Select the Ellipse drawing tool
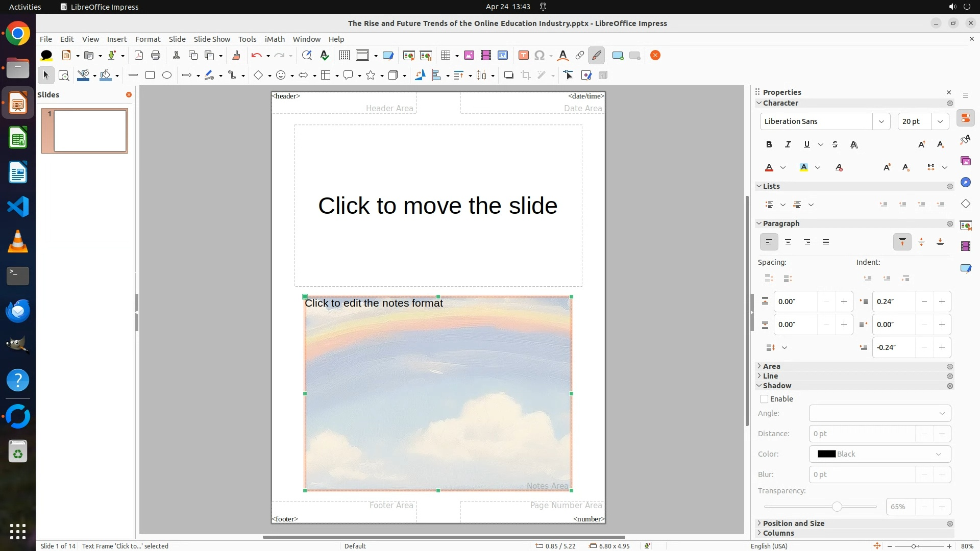 click(167, 76)
